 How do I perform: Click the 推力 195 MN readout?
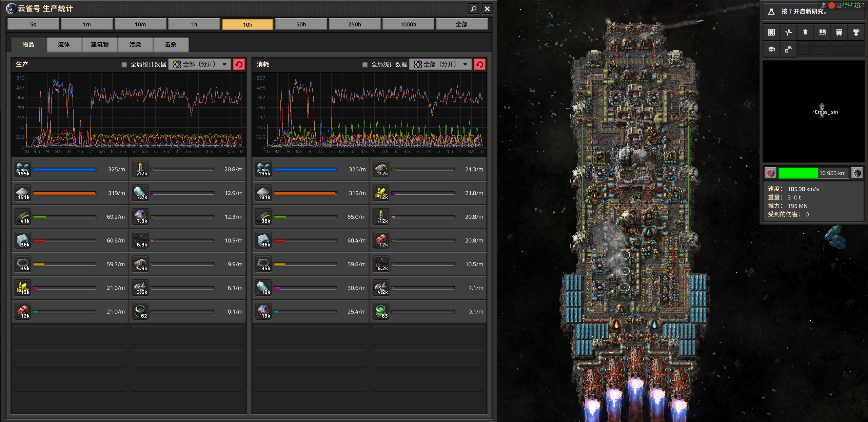[x=788, y=206]
